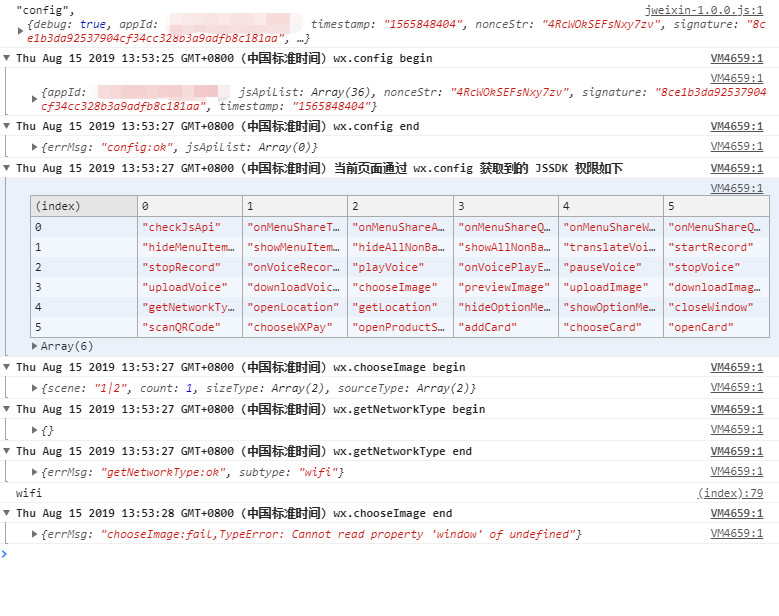This screenshot has width=779, height=616.
Task: Select the "checkJsApi" table cell
Action: pos(190,227)
